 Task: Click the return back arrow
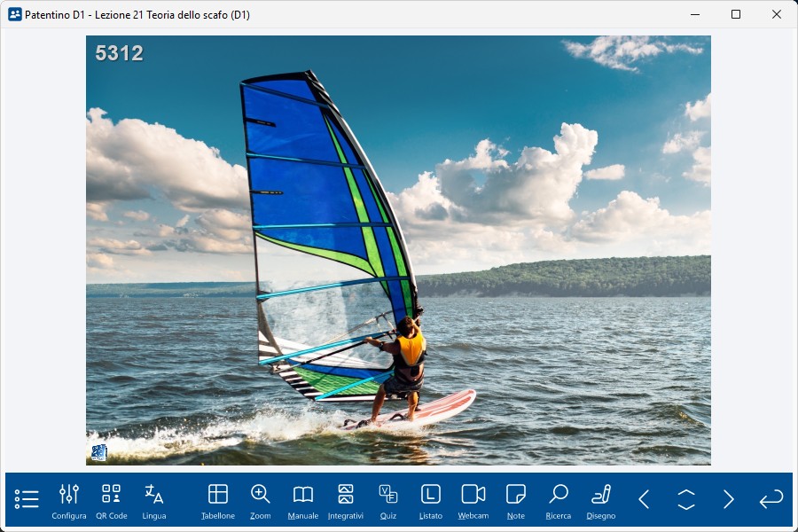pos(771,499)
